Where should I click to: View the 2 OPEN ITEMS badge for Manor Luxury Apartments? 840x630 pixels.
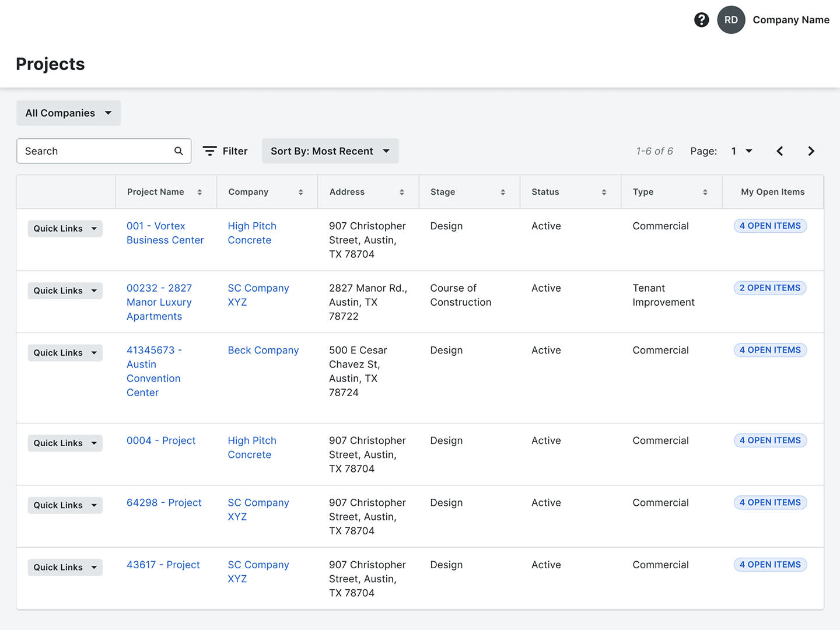[x=769, y=288]
